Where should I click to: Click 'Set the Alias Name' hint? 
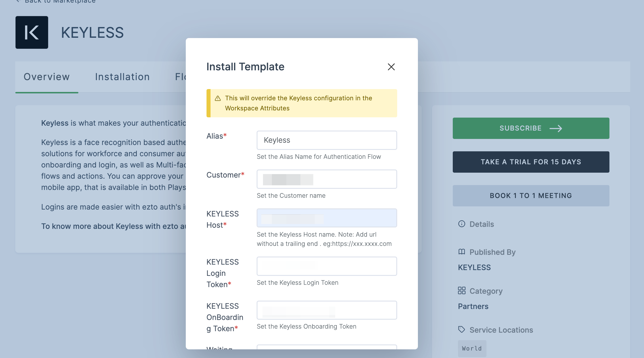[319, 157]
